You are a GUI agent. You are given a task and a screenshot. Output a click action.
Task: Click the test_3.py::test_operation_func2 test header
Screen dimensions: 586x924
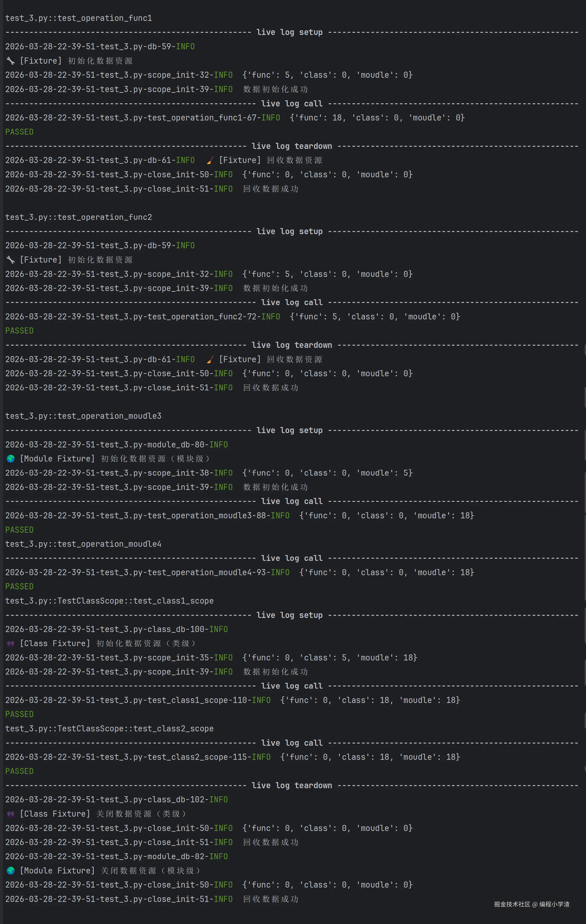[x=78, y=217]
